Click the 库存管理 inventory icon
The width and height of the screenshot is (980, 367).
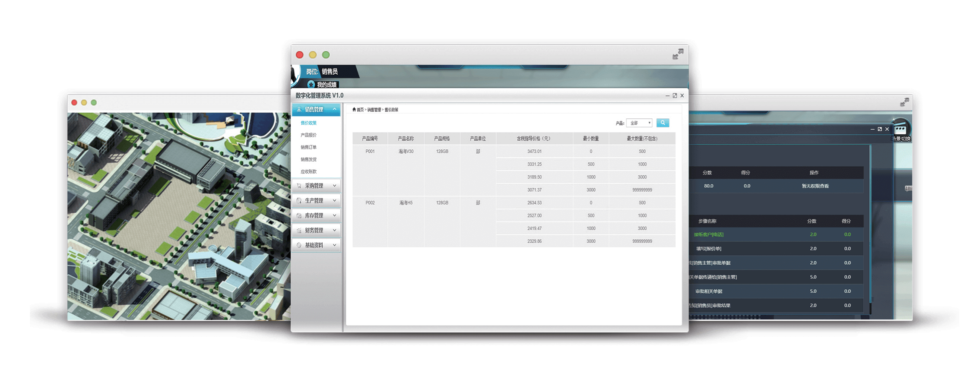point(299,215)
